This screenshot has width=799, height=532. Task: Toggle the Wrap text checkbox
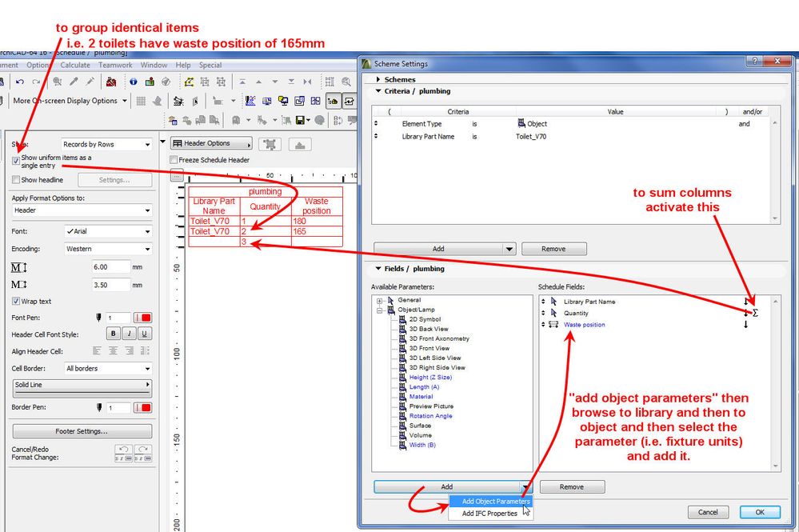tap(16, 301)
